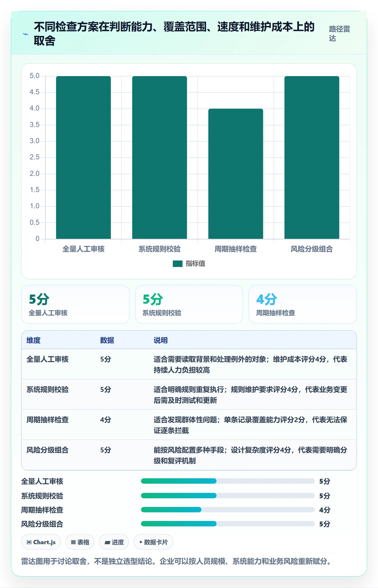This screenshot has width=378, height=588.
Task: Click the 风险分级组合 bar in chart
Action: 312,158
